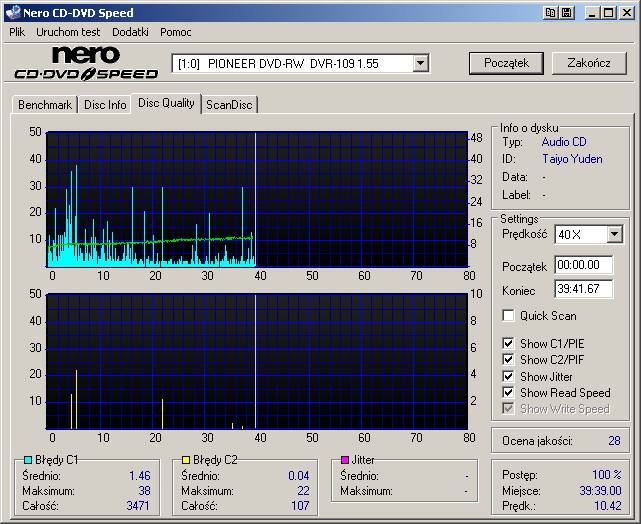
Task: Click the C2 Maksimum value 22
Action: click(303, 490)
